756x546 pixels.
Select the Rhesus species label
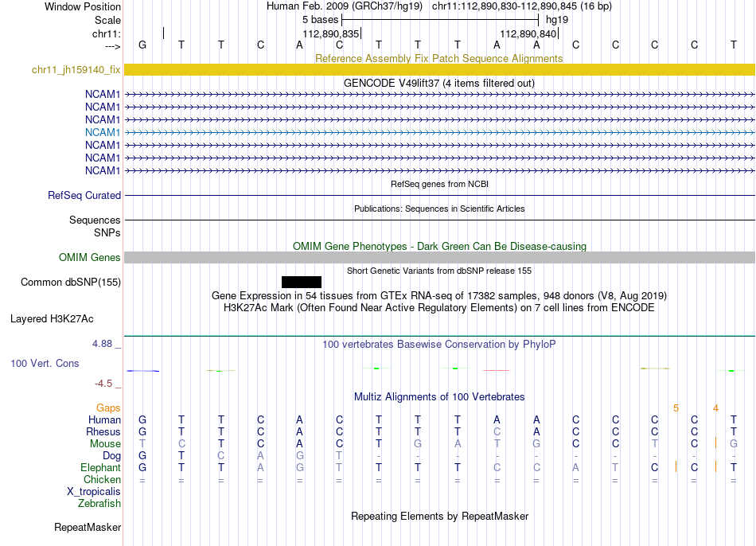103,431
